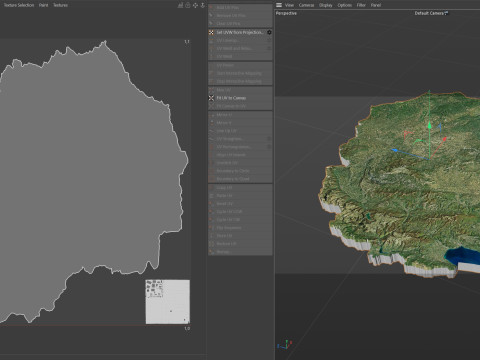Click the leftmost UV editor navigation icon
This screenshot has width=480, height=360.
click(180, 5)
